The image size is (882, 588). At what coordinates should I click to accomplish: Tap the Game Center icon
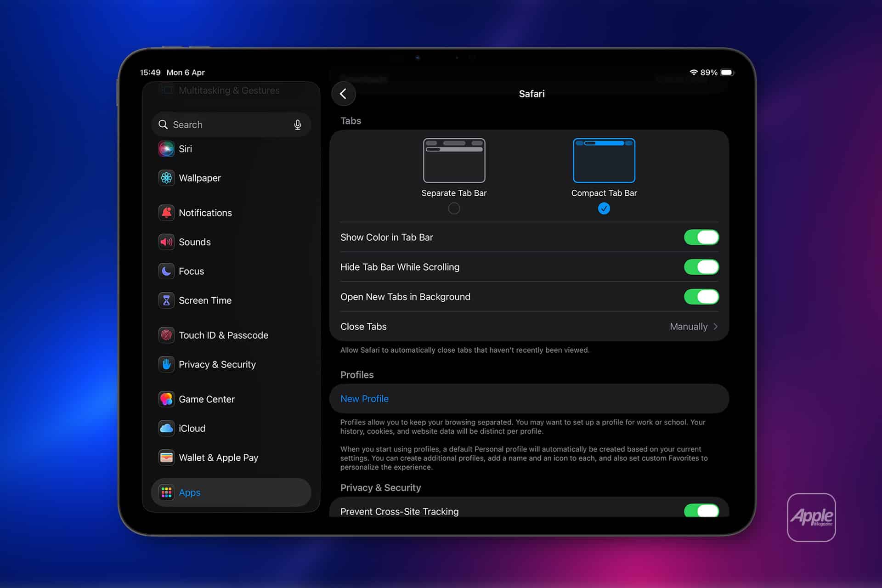pos(166,399)
